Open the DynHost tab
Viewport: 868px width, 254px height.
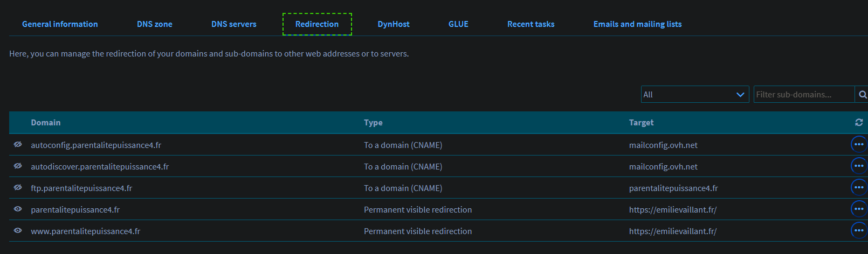pyautogui.click(x=394, y=24)
